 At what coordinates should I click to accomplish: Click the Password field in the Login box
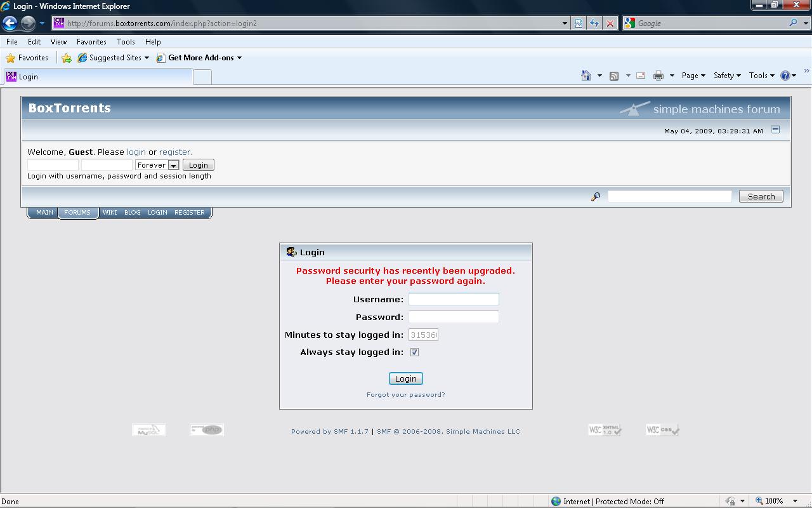click(x=454, y=317)
